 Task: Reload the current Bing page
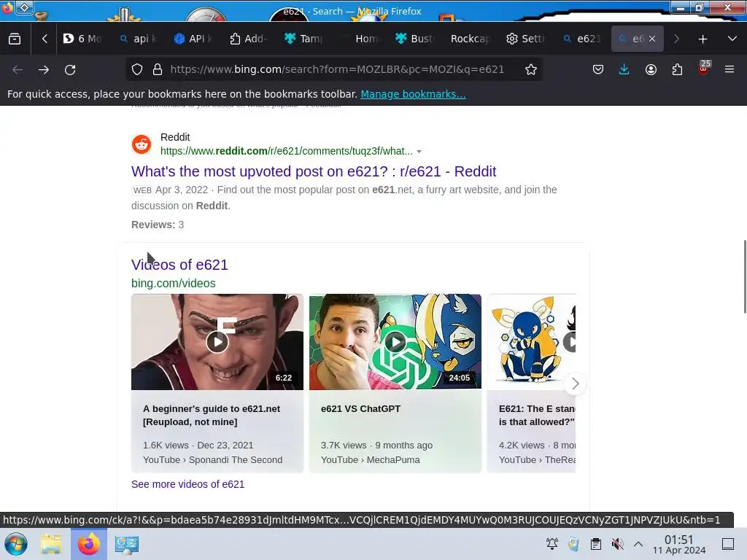[70, 69]
